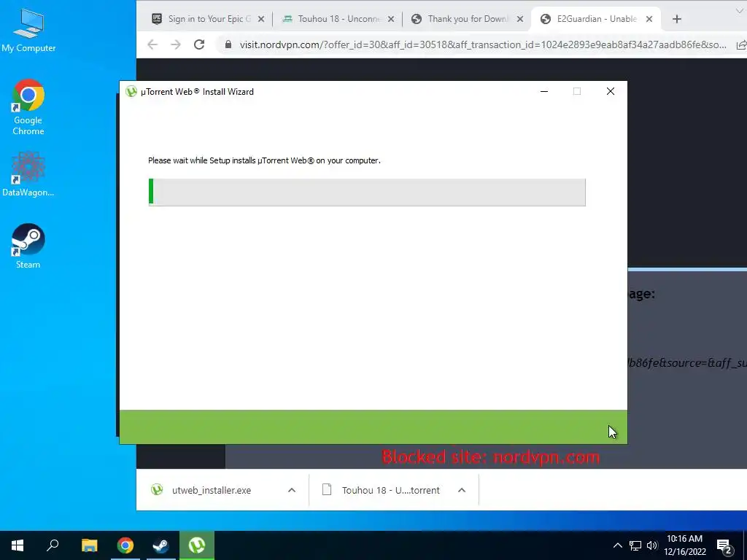Expand Touhou 18 torrent download options
747x560 pixels.
point(461,490)
